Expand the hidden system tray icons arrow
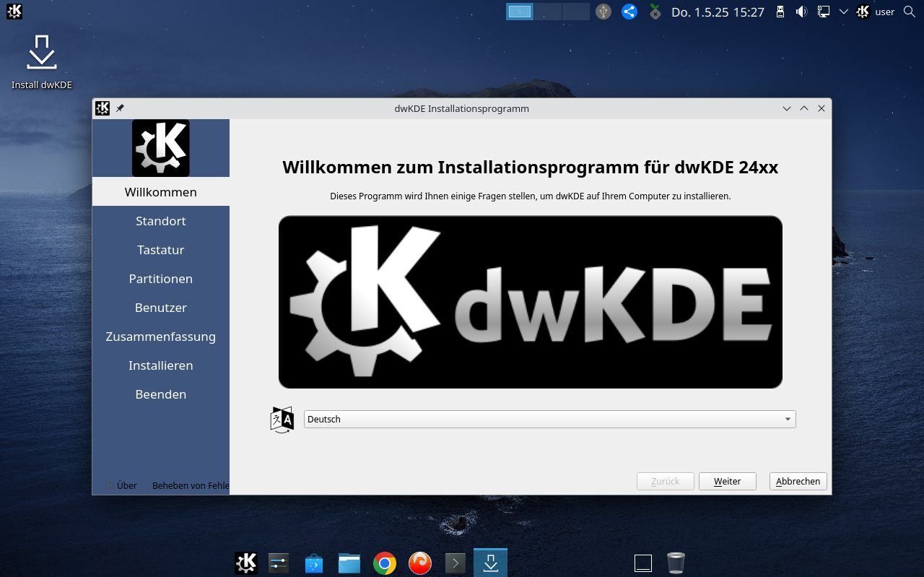This screenshot has width=924, height=577. [x=843, y=12]
